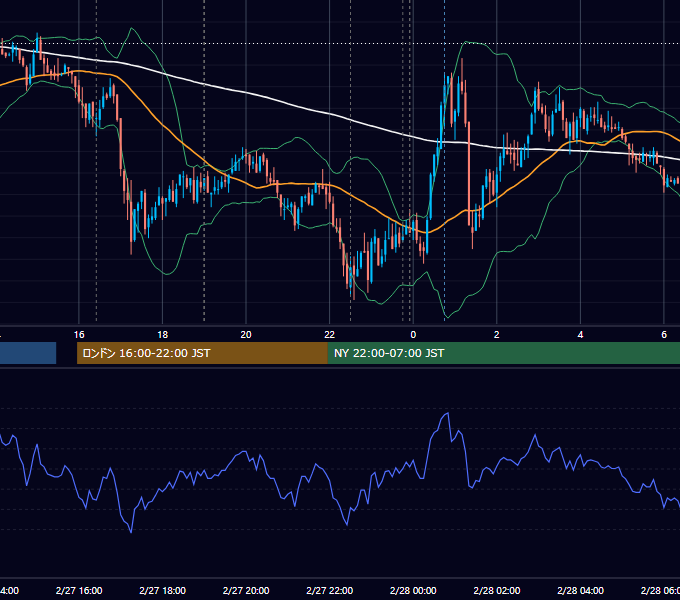This screenshot has height=600, width=680.
Task: Click the lowest candle just after hour 22
Action: coord(353,277)
